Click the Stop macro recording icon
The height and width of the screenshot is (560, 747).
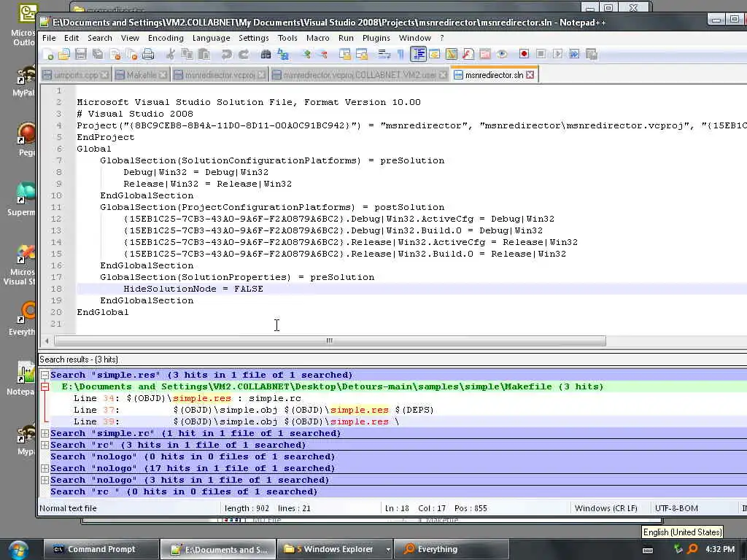541,54
